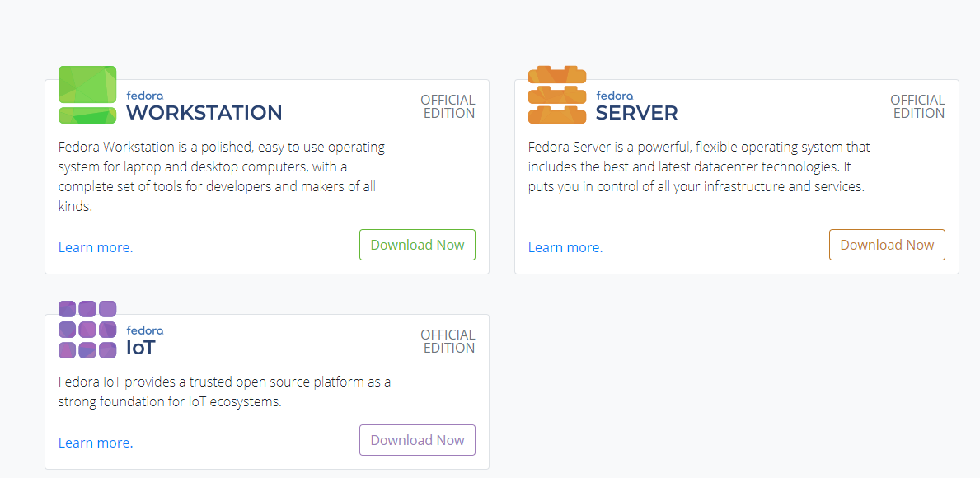This screenshot has width=980, height=478.
Task: Click the green Fedora Workstation logo icon
Action: tap(87, 95)
